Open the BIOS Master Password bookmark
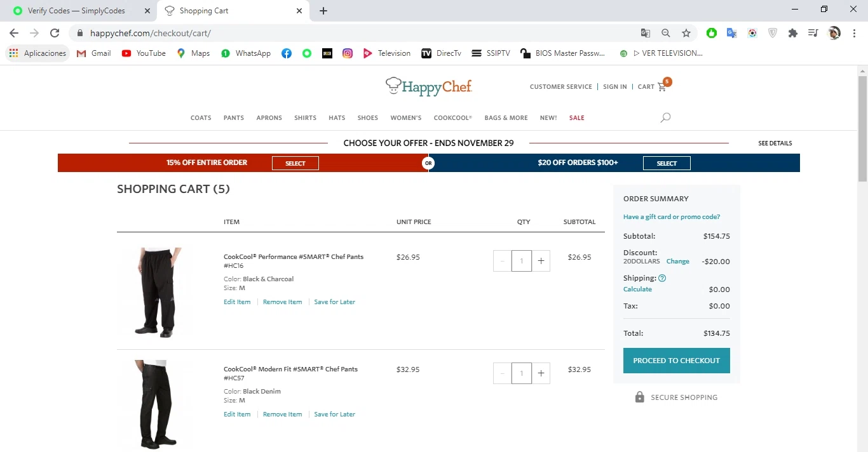The width and height of the screenshot is (868, 452). pyautogui.click(x=562, y=53)
